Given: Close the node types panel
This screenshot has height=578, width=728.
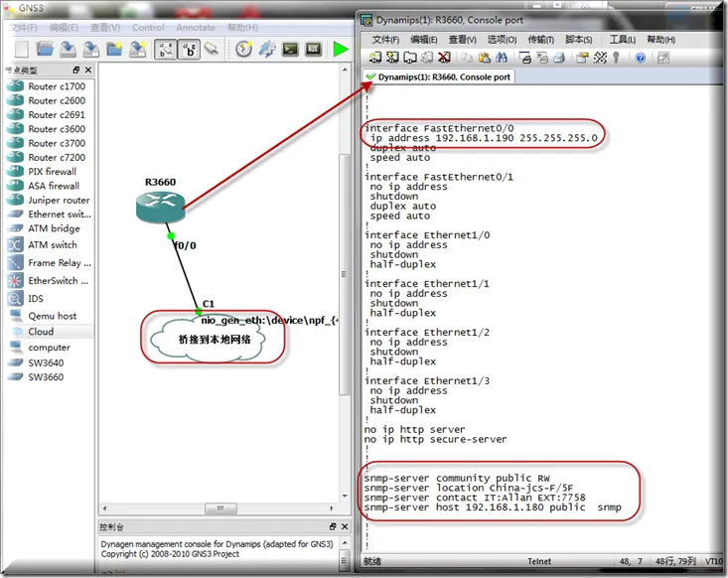Looking at the screenshot, I should tap(88, 71).
